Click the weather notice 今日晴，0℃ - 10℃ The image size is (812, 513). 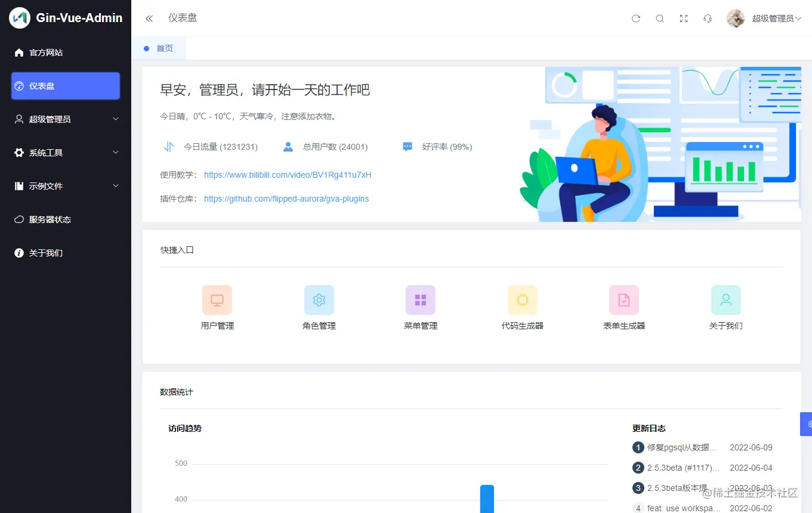(x=249, y=116)
